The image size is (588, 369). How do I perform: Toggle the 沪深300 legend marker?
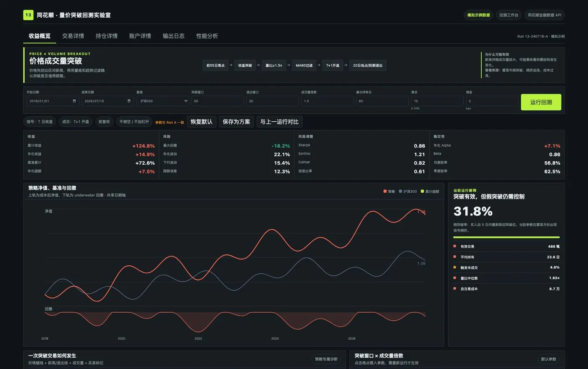pyautogui.click(x=401, y=191)
